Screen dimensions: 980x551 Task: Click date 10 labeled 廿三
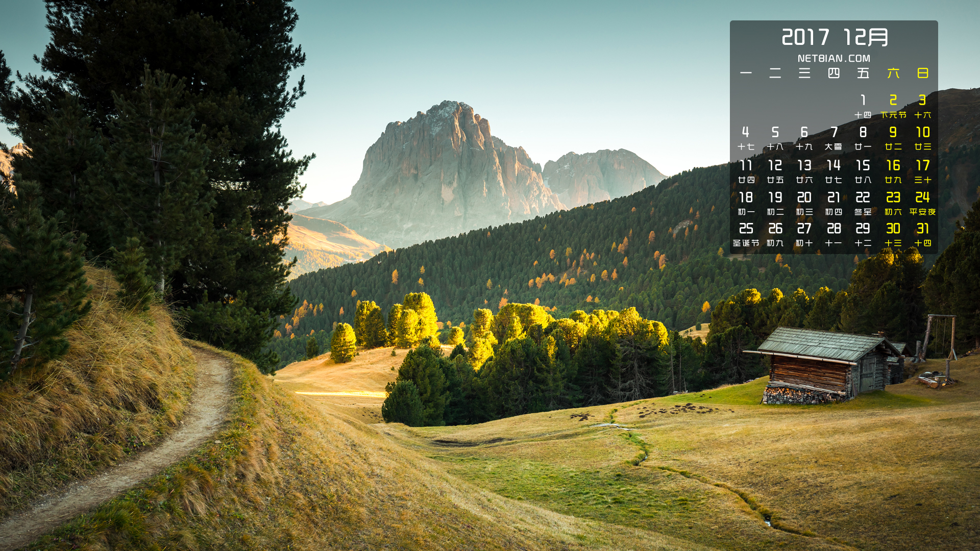click(x=922, y=138)
